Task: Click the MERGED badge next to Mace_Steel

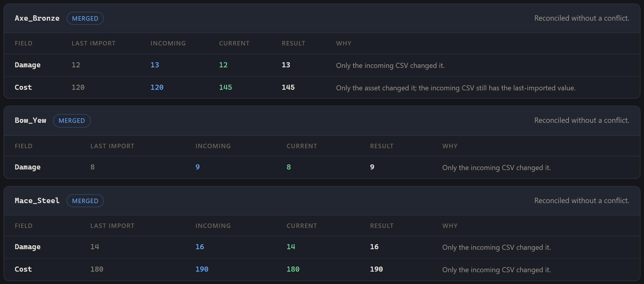Action: [x=85, y=201]
